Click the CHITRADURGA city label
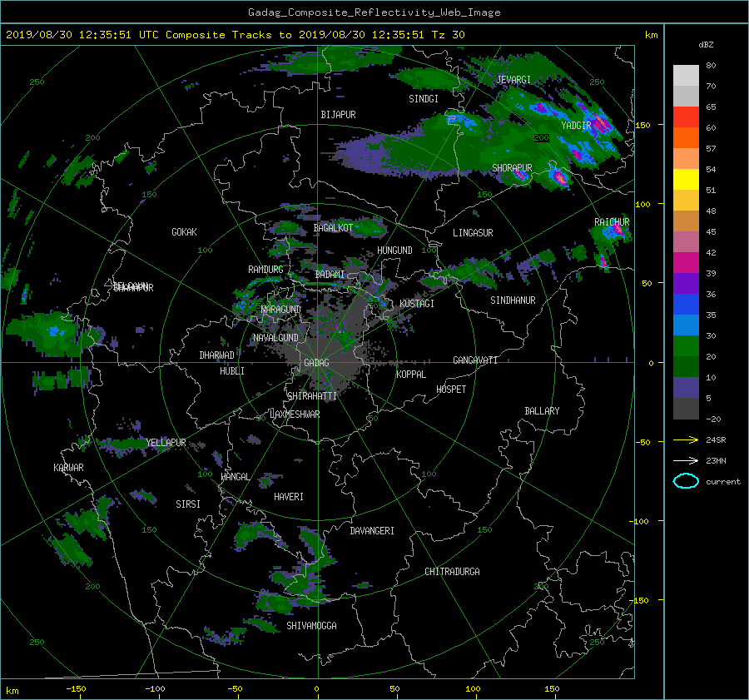Viewport: 749px width, 700px height. click(453, 572)
